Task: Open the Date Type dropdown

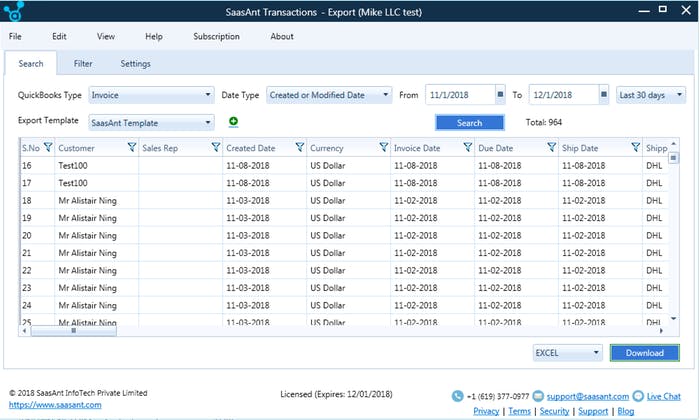Action: coord(386,95)
